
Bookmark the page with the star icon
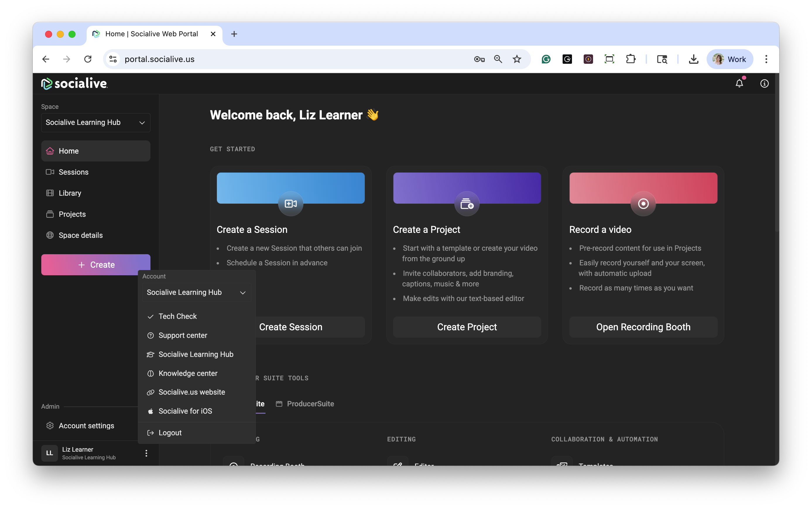click(517, 59)
